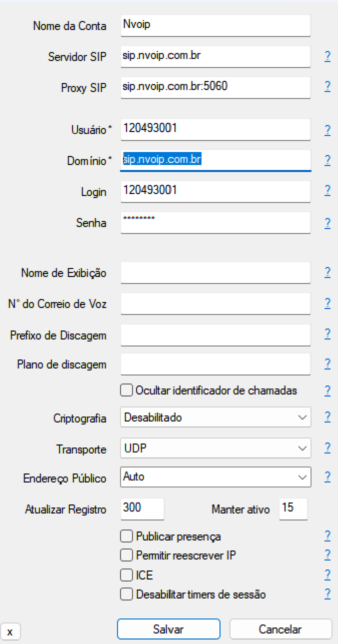Expand the Endereço Público combo box
Image resolution: width=338 pixels, height=644 pixels.
click(215, 477)
